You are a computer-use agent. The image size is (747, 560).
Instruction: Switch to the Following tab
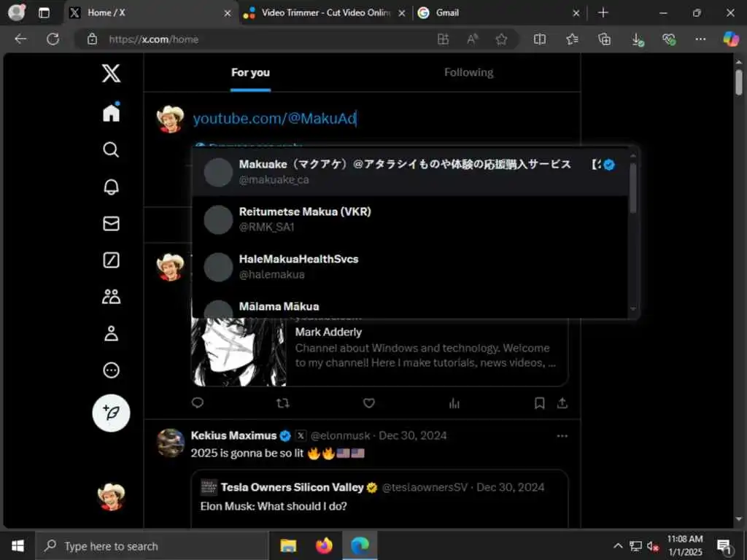(x=469, y=72)
